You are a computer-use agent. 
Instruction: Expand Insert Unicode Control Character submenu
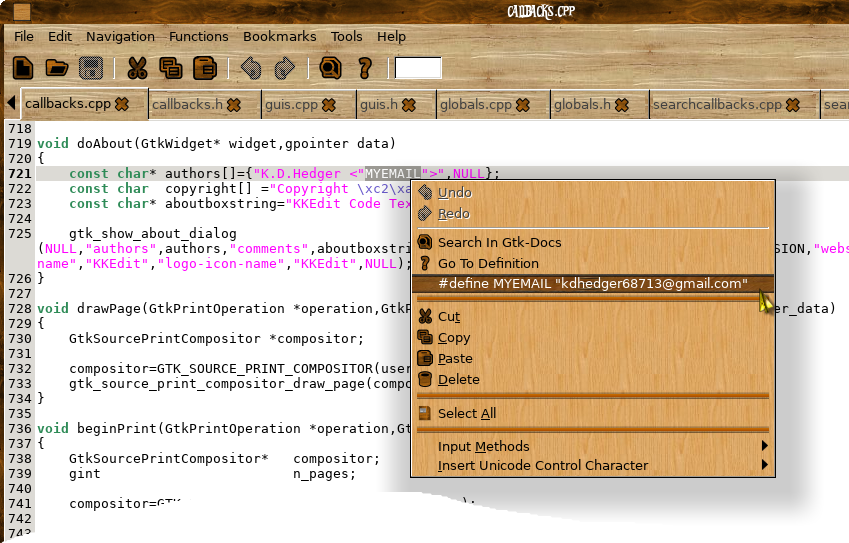pos(593,466)
